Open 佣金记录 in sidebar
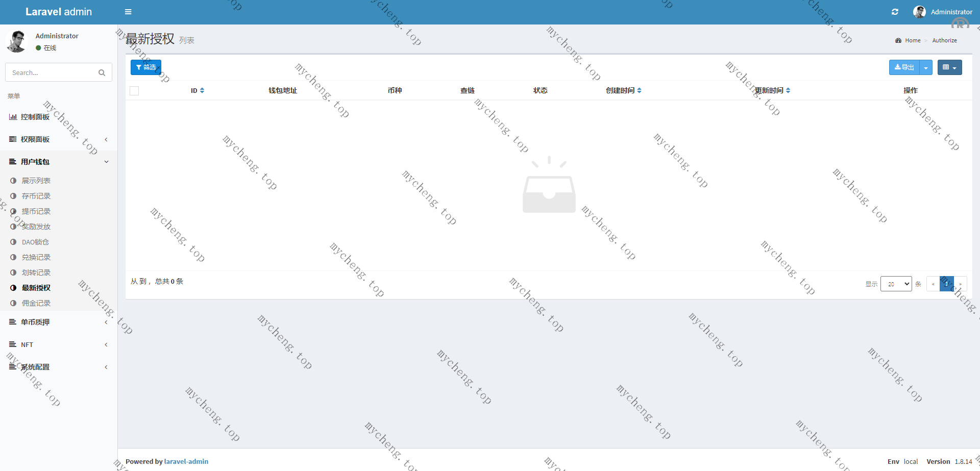 coord(36,303)
